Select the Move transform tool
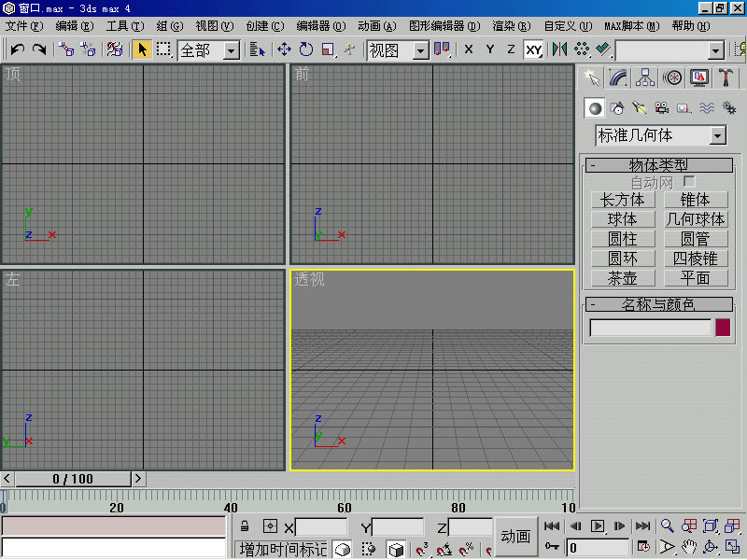747x560 pixels. click(x=284, y=49)
